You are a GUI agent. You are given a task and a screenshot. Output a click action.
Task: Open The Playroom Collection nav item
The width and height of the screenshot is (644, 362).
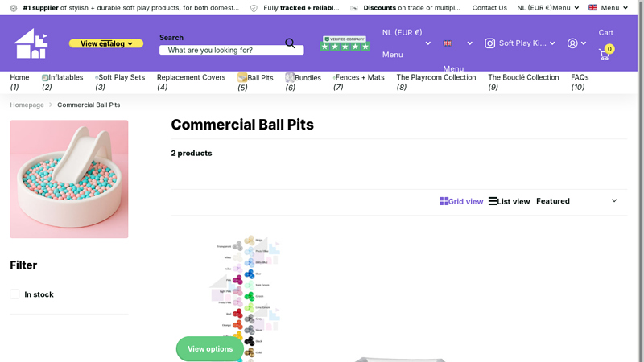[x=436, y=82]
